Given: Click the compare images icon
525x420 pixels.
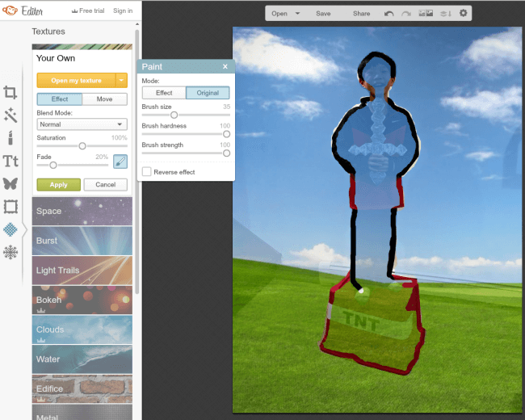Looking at the screenshot, I should (x=426, y=14).
